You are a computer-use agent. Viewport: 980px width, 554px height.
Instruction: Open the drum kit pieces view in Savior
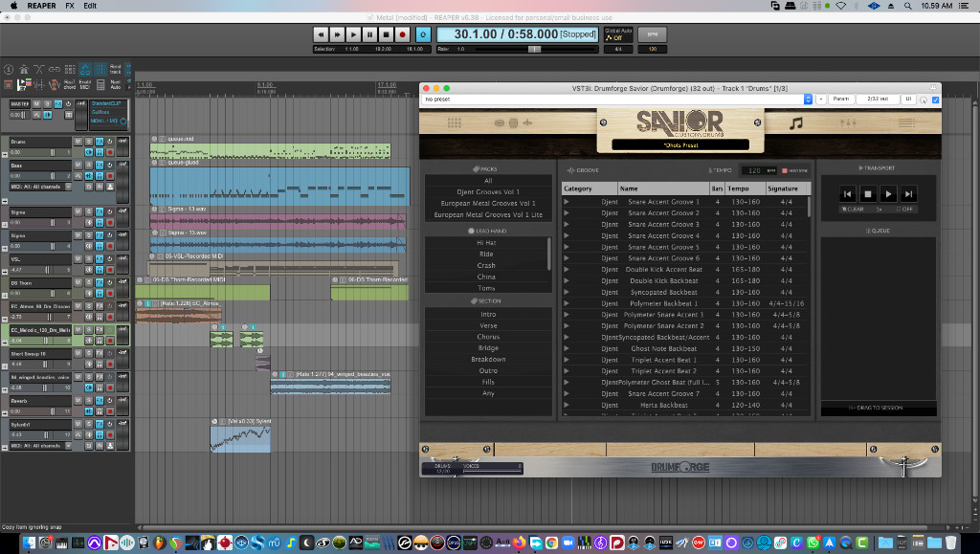click(x=513, y=123)
